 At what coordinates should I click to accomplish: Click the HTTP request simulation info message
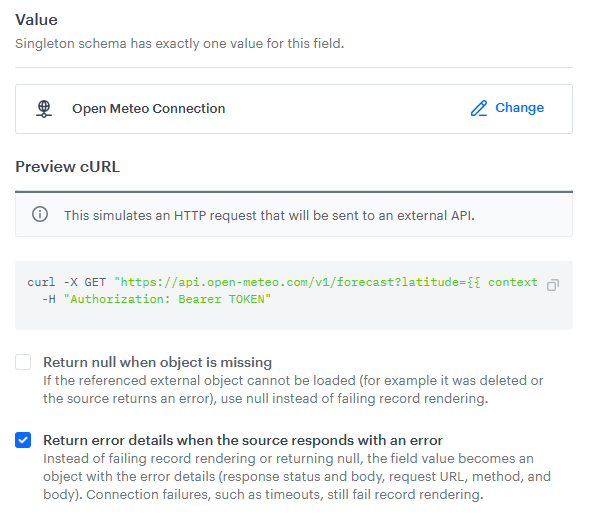click(x=269, y=216)
